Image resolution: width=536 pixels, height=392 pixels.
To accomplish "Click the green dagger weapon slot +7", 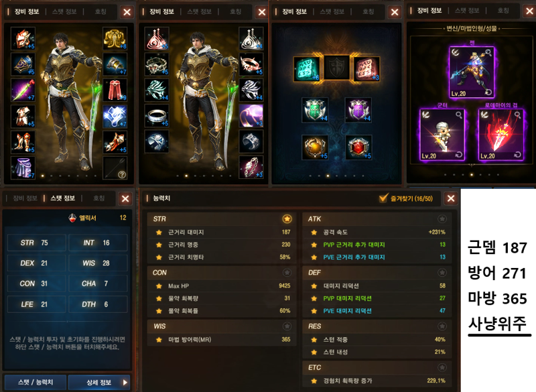I will pos(23,90).
